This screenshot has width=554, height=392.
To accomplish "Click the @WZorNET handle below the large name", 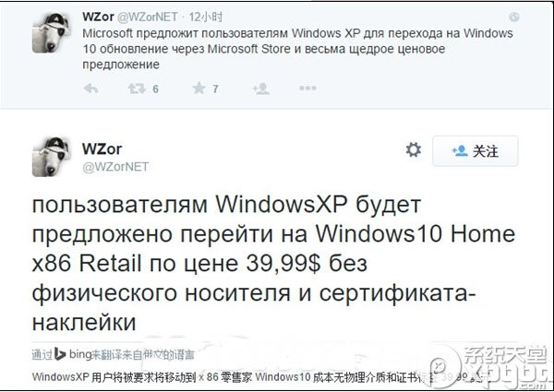I will 115,167.
